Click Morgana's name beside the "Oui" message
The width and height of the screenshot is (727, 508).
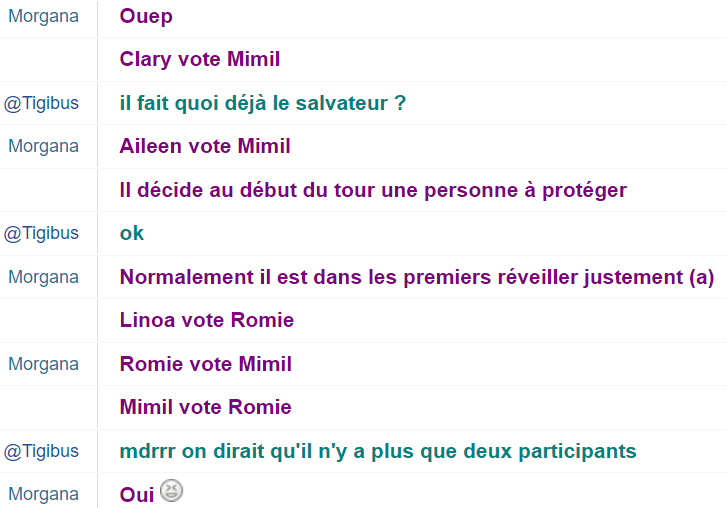[x=43, y=494]
